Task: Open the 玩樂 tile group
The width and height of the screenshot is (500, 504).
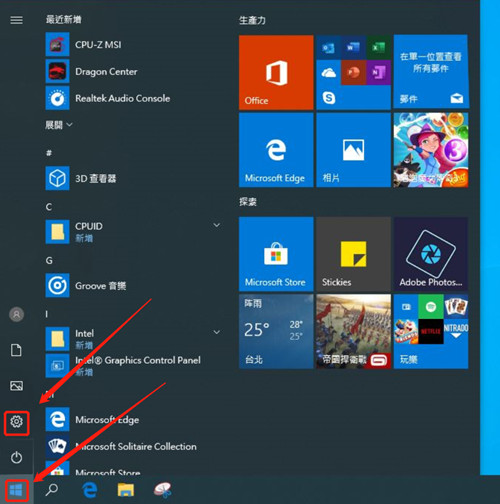Action: [x=431, y=331]
